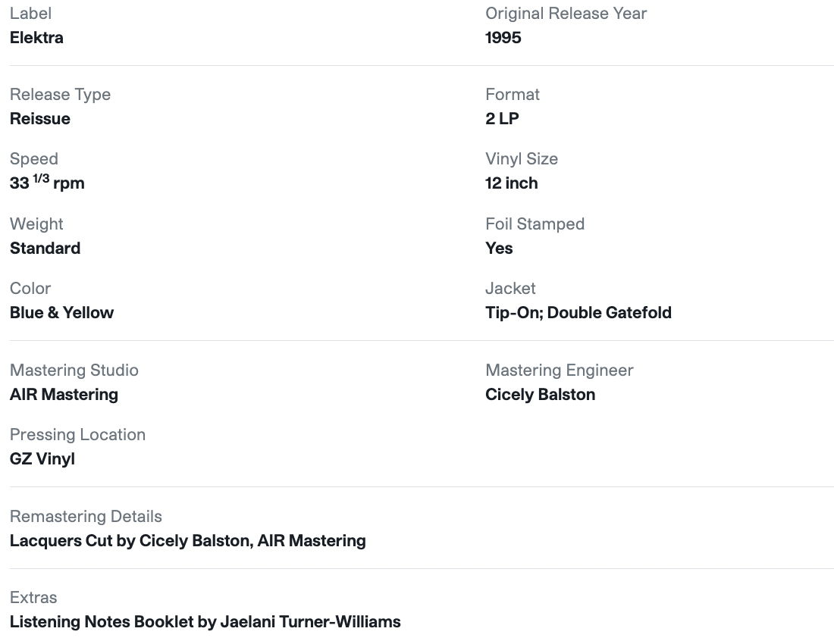
Task: Click the Remastering Details heading
Action: click(86, 517)
